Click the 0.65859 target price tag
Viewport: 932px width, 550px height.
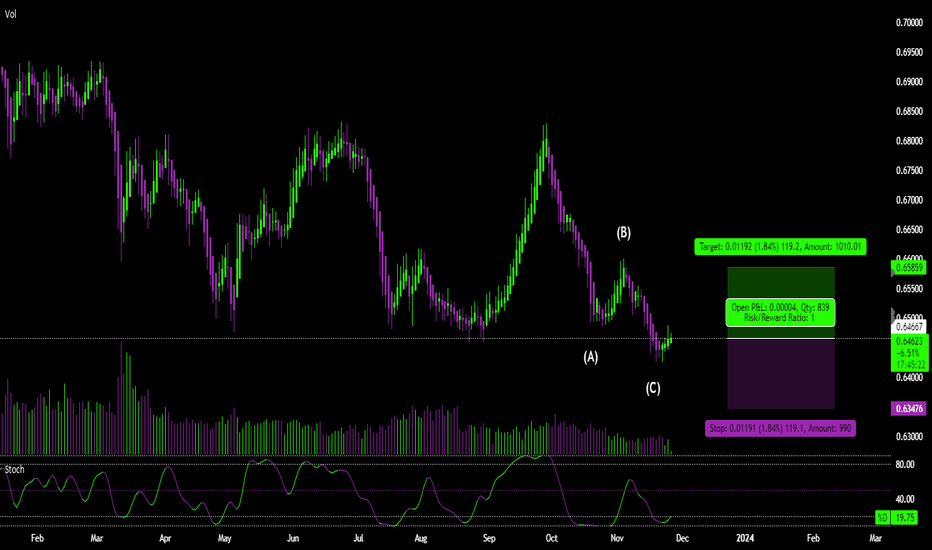[909, 268]
